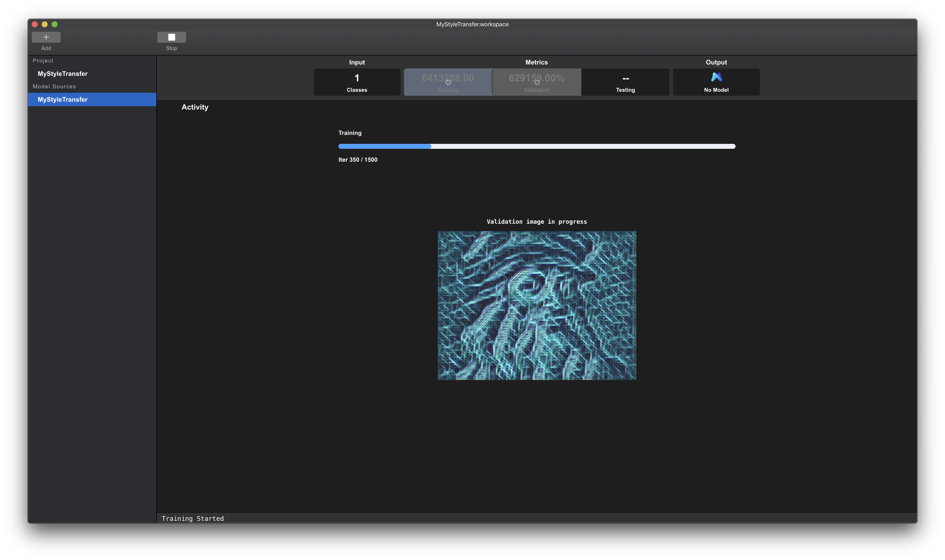
Task: Click the Activity section heading
Action: 195,107
